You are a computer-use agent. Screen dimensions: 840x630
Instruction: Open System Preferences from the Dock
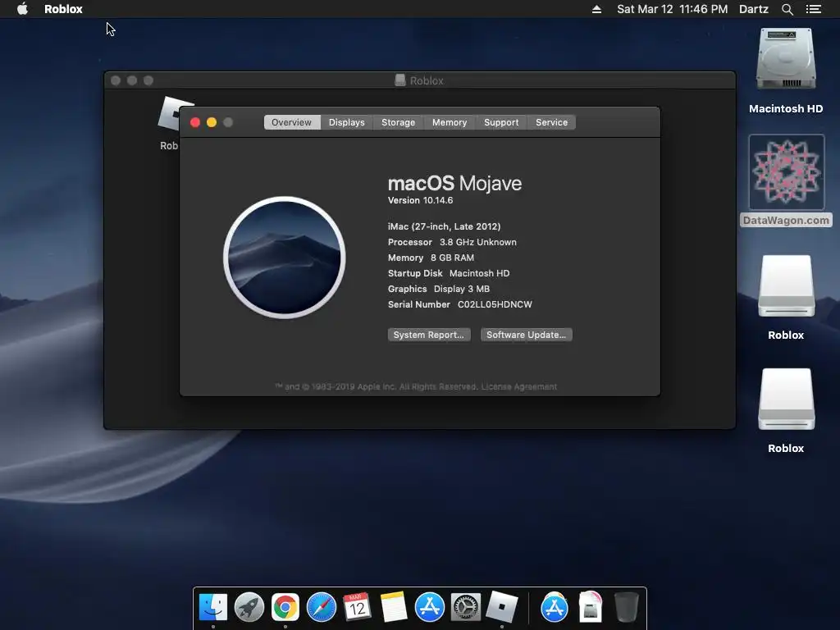coord(466,607)
